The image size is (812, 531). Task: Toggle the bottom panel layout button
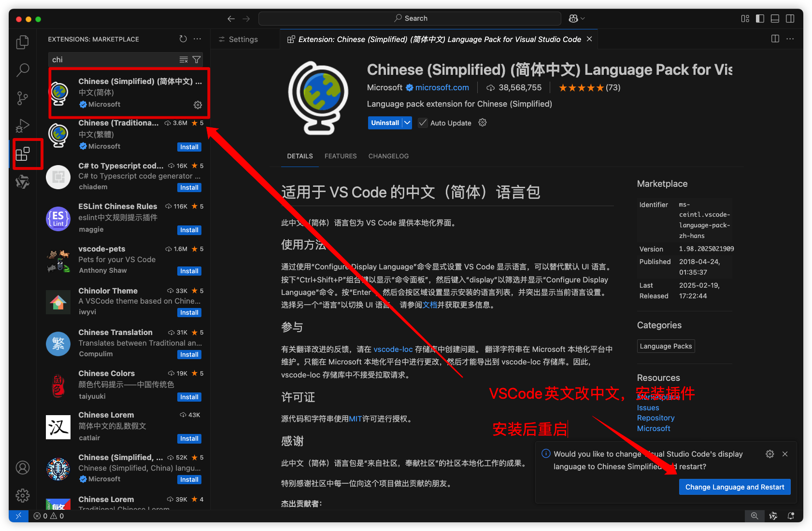pos(775,18)
